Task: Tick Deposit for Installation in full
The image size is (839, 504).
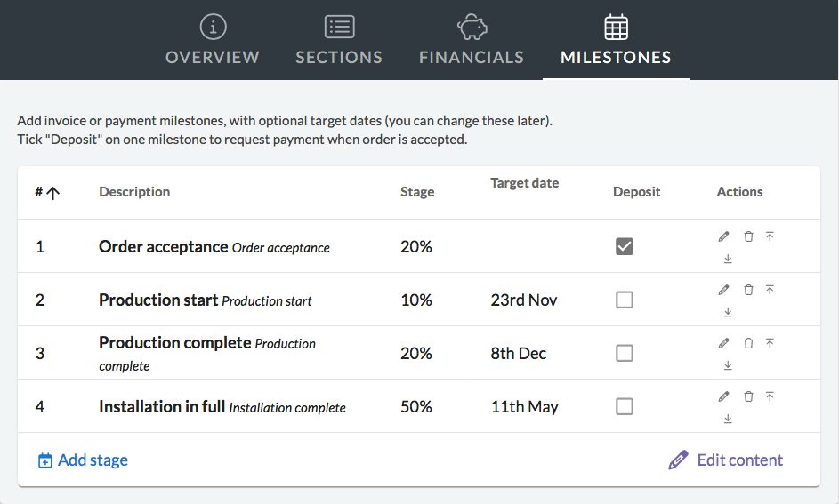Action: coord(625,407)
